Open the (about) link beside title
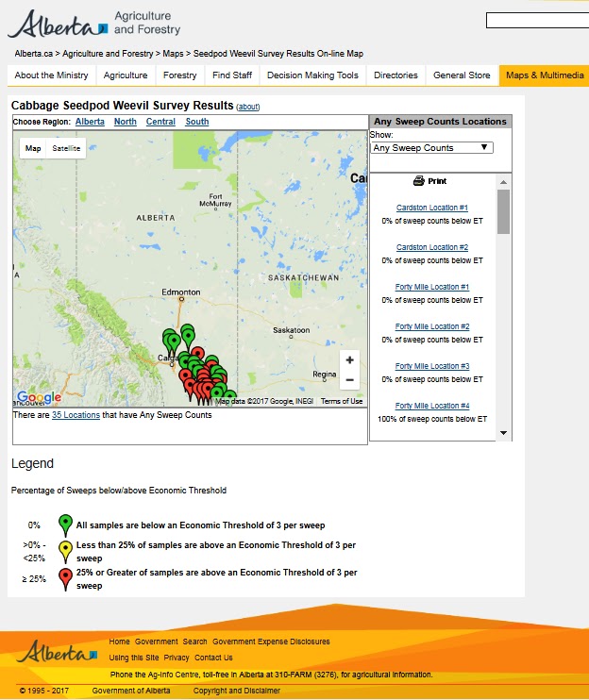The height and width of the screenshot is (700, 589). [248, 107]
